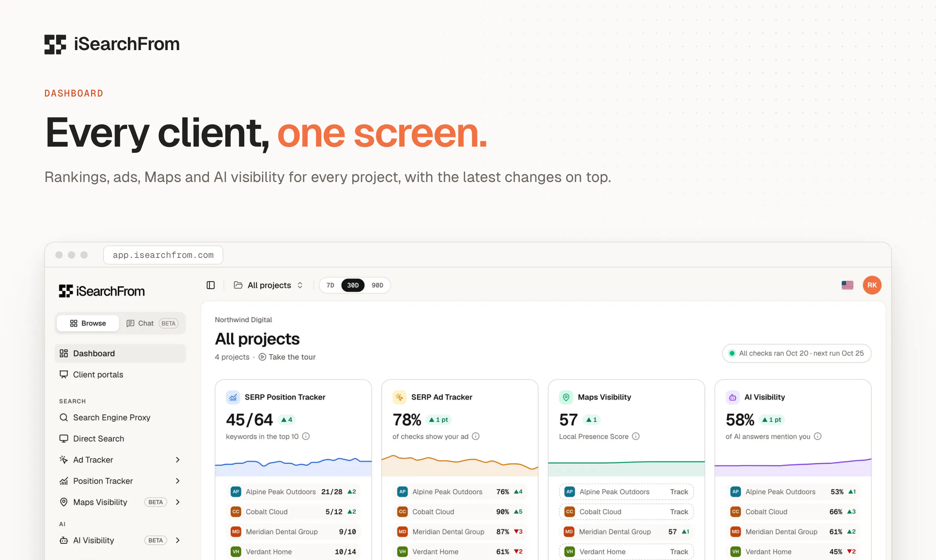Click the iSearchFrom logo at page top

click(112, 44)
